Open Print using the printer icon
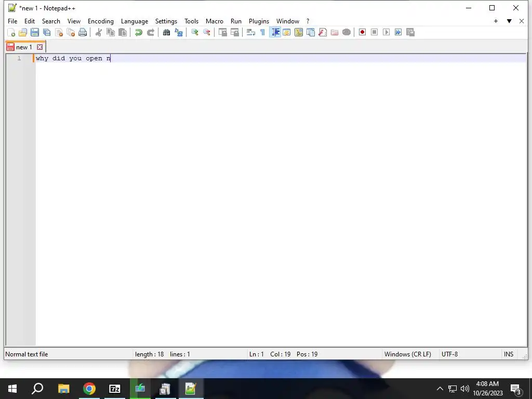Viewport: 532px width, 399px height. pos(83,32)
